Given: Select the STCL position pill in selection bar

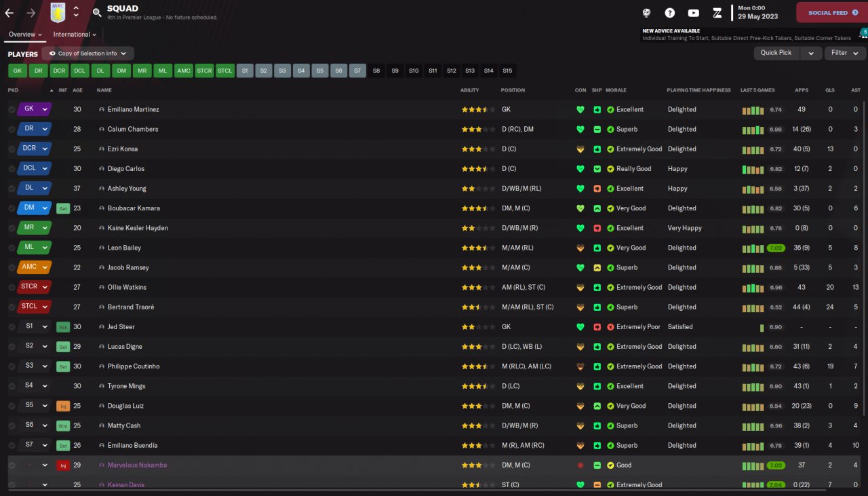Looking at the screenshot, I should (x=225, y=71).
